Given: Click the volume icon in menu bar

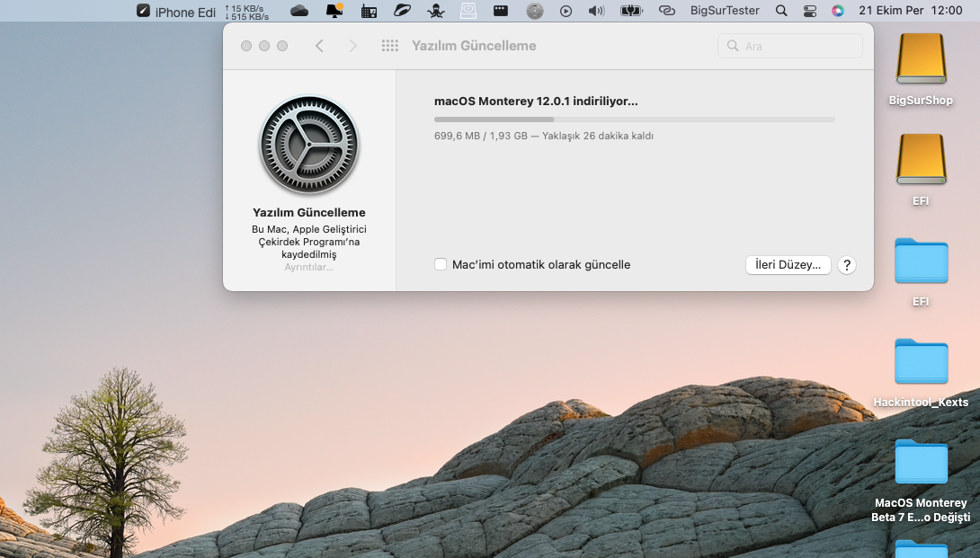Looking at the screenshot, I should click(x=596, y=11).
